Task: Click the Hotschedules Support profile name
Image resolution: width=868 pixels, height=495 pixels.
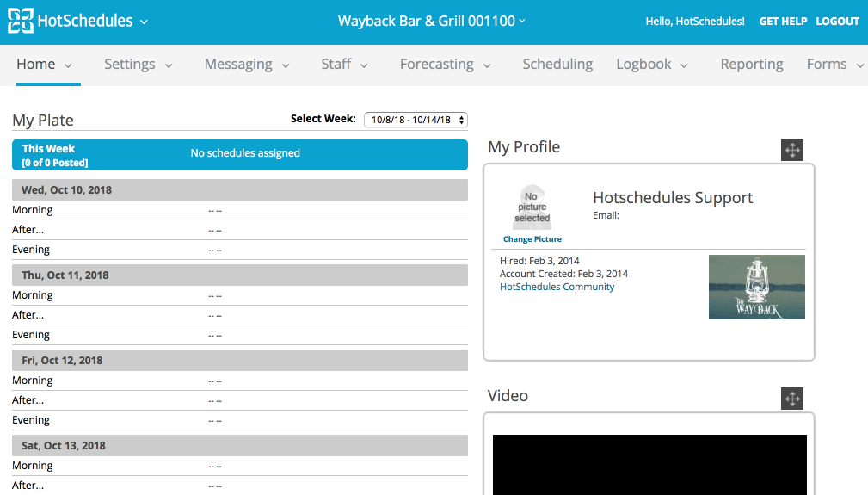Action: pos(673,198)
